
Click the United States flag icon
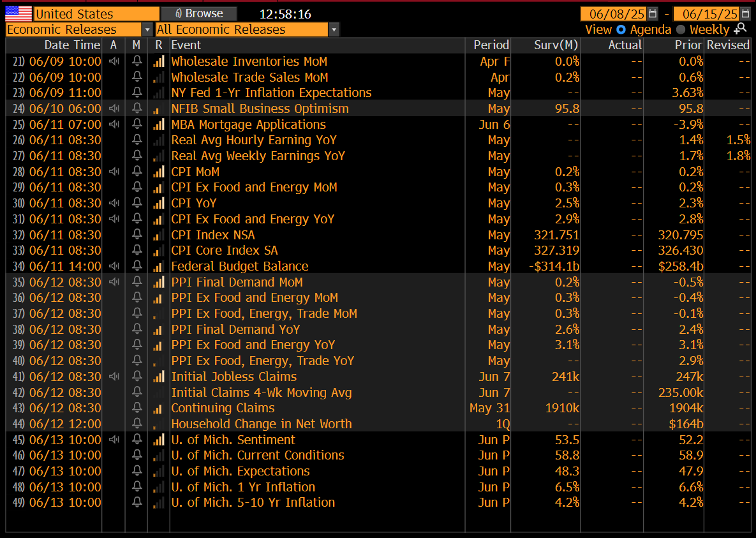19,13
